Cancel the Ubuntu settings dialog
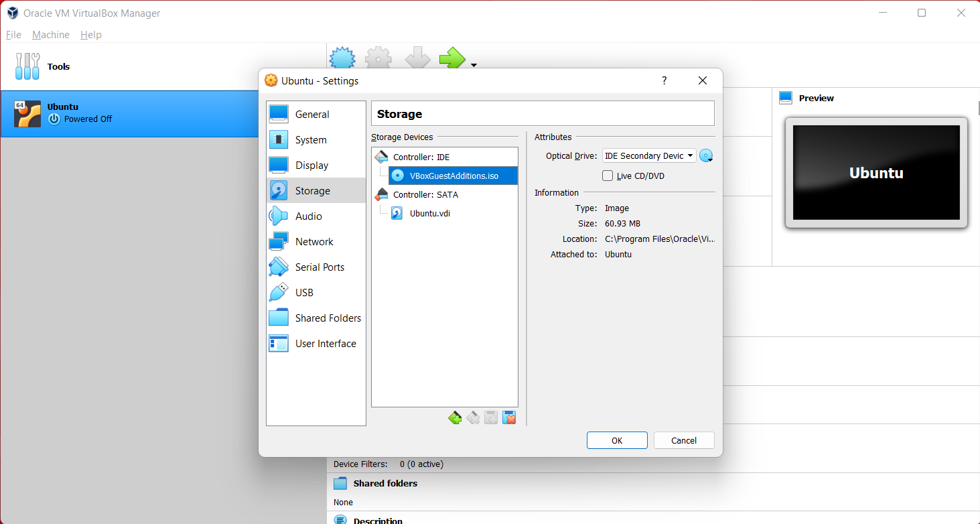 tap(683, 440)
